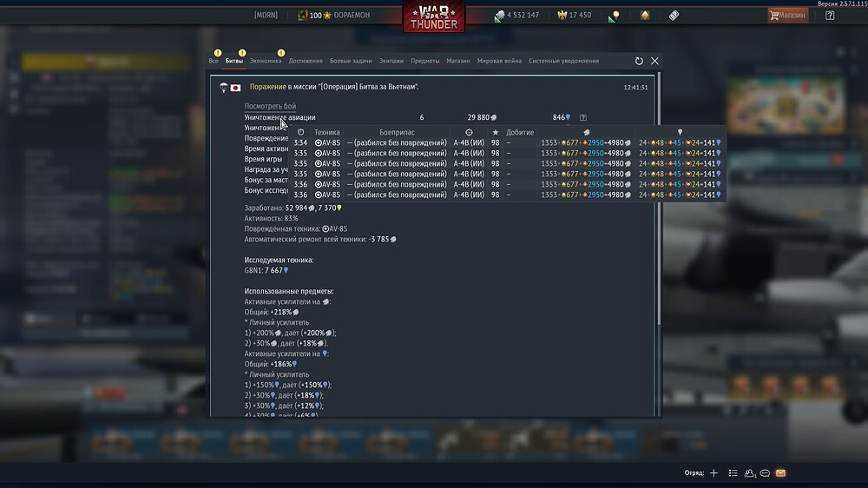Click the target crosshair column header icon
This screenshot has height=488, width=868.
(x=469, y=132)
